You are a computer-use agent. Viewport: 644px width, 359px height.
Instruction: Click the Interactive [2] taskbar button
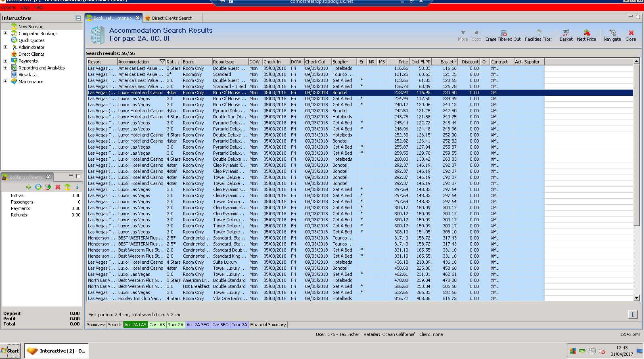click(56, 351)
